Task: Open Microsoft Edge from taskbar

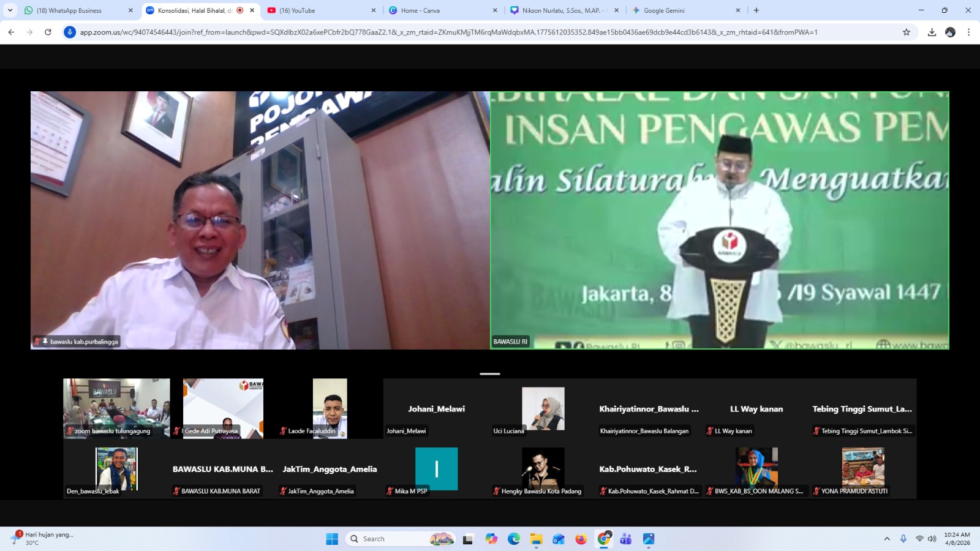Action: 514,539
